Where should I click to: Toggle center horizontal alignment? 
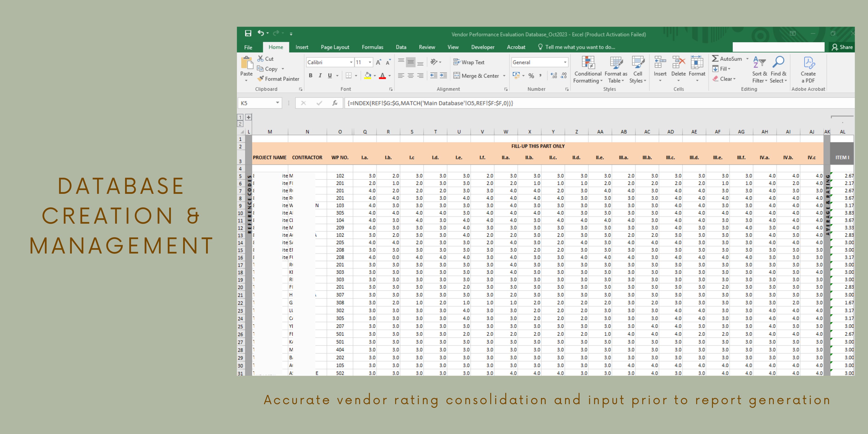click(x=410, y=76)
